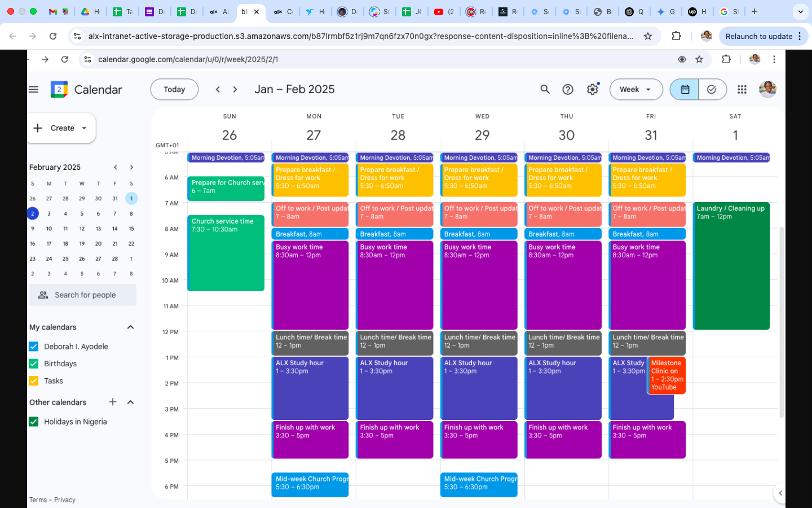
Task: Disable the Holidays in Nigeria calendar
Action: point(34,422)
